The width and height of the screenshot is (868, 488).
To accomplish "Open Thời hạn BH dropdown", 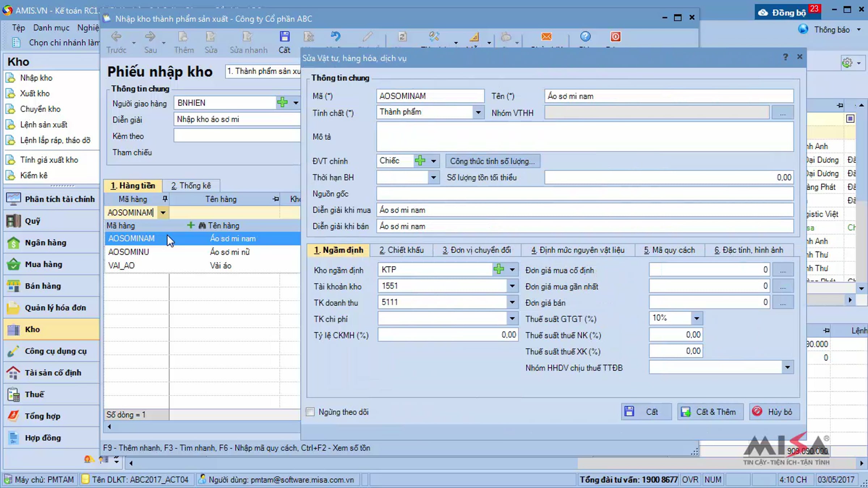I will coord(433,177).
